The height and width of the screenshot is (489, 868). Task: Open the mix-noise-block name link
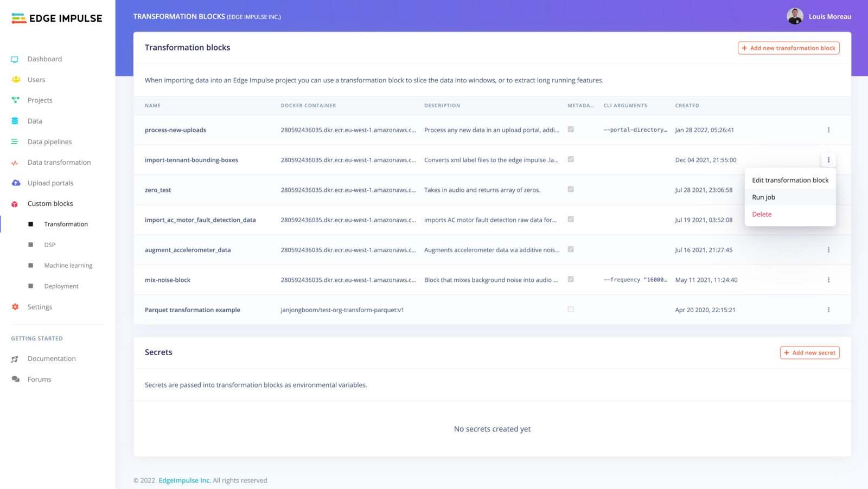coord(168,280)
